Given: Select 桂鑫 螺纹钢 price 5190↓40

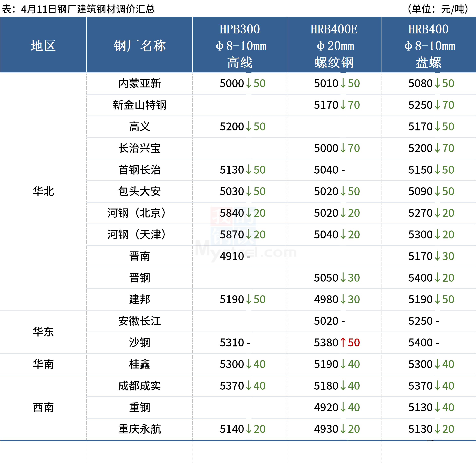Looking at the screenshot, I should coord(337,364).
